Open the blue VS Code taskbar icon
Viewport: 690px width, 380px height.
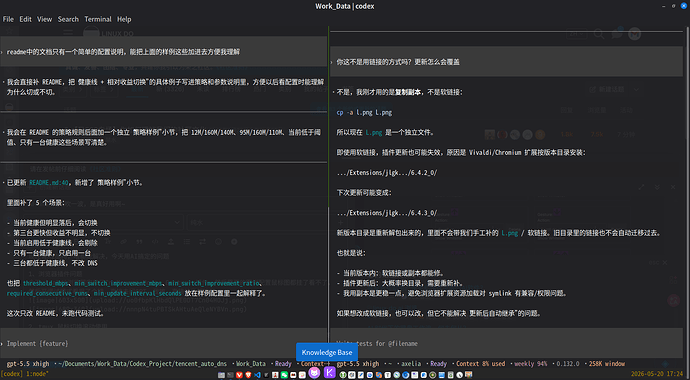[x=257, y=375]
